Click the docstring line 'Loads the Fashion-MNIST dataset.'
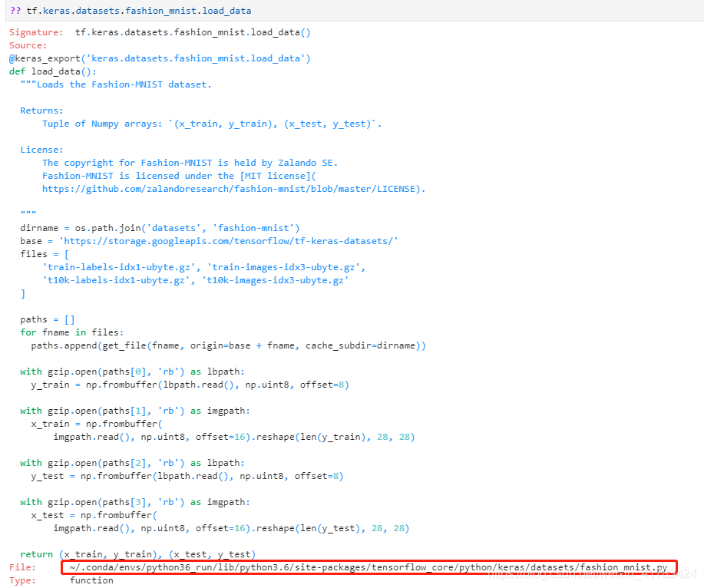Image resolution: width=704 pixels, height=588 pixels. coord(116,84)
